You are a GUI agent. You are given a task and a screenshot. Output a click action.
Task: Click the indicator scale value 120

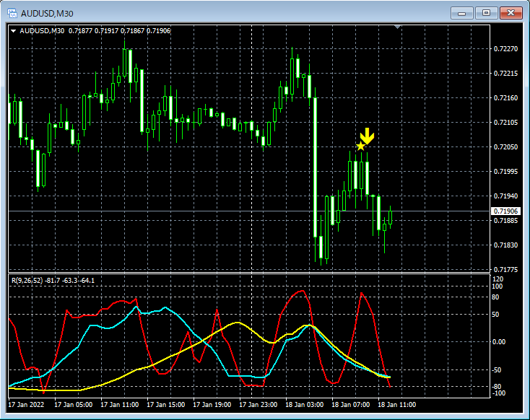tap(498, 279)
